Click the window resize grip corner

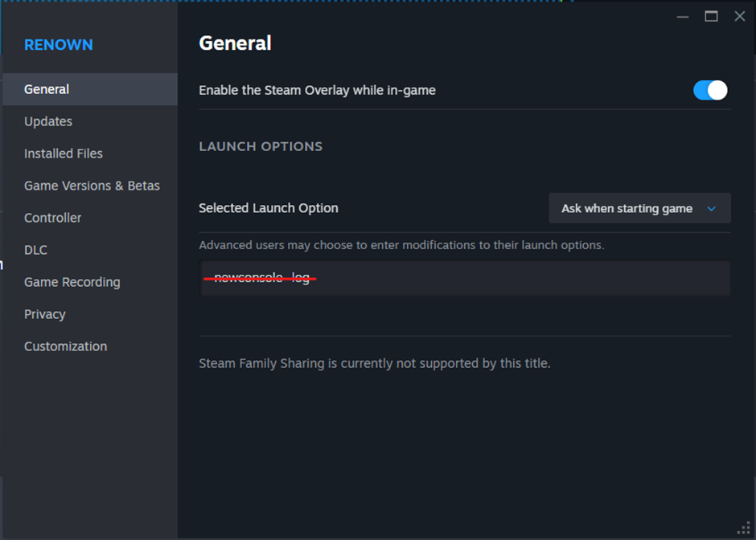point(744,528)
